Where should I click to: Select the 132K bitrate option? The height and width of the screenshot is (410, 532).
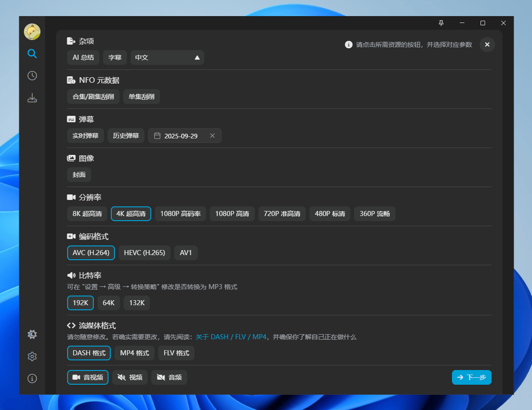(137, 303)
